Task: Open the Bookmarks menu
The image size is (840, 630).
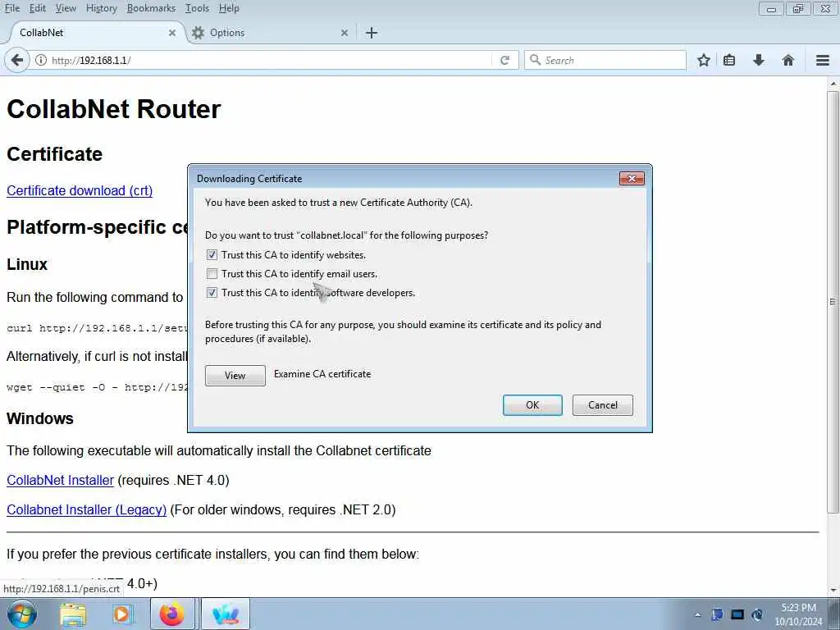Action: click(151, 8)
